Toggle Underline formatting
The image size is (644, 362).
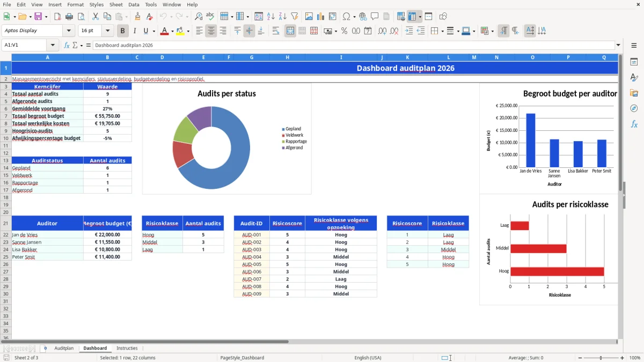point(145,31)
